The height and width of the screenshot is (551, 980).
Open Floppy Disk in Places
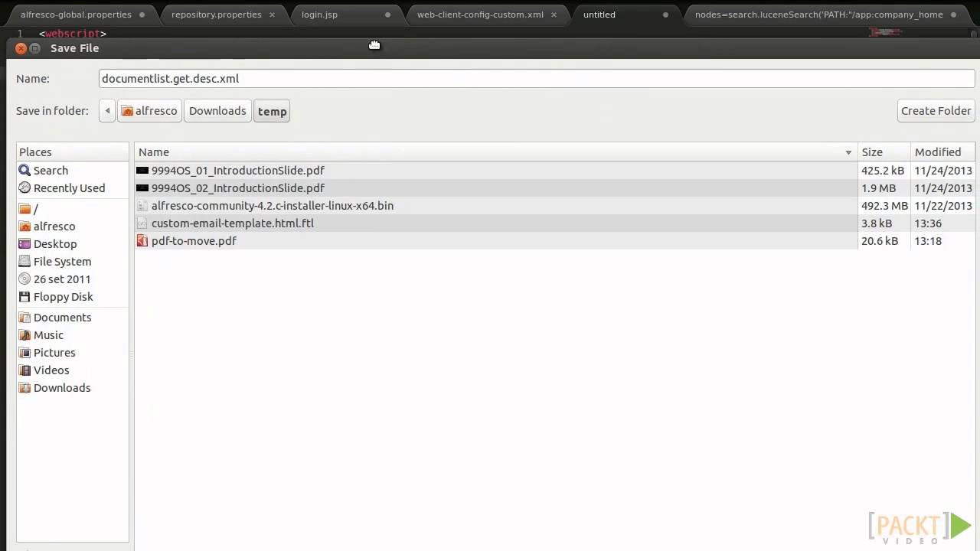point(63,297)
